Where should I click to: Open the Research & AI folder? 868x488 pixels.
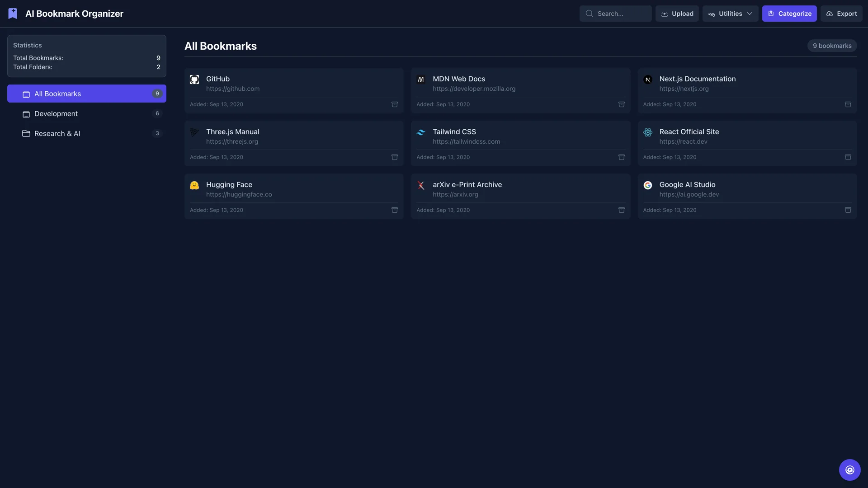pyautogui.click(x=87, y=133)
